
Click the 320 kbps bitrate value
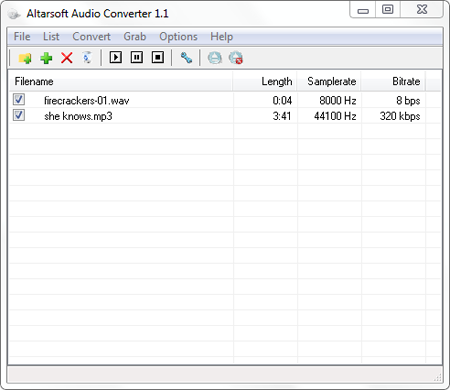[x=400, y=116]
